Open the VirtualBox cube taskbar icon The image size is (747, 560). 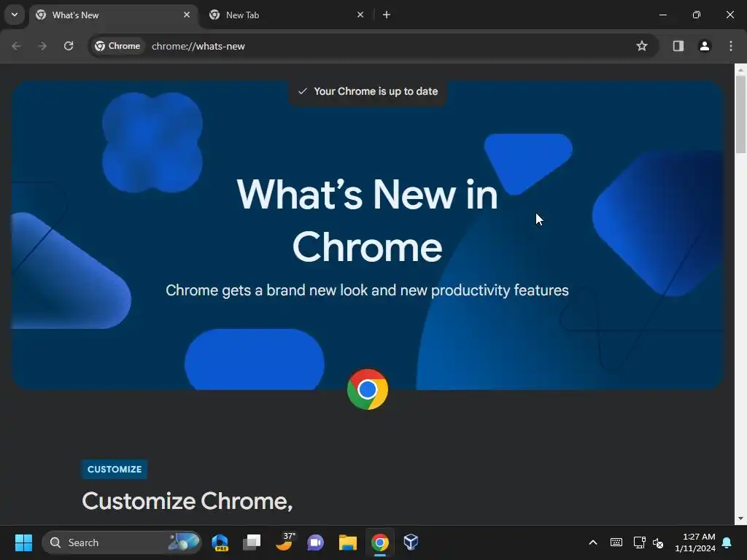(411, 542)
